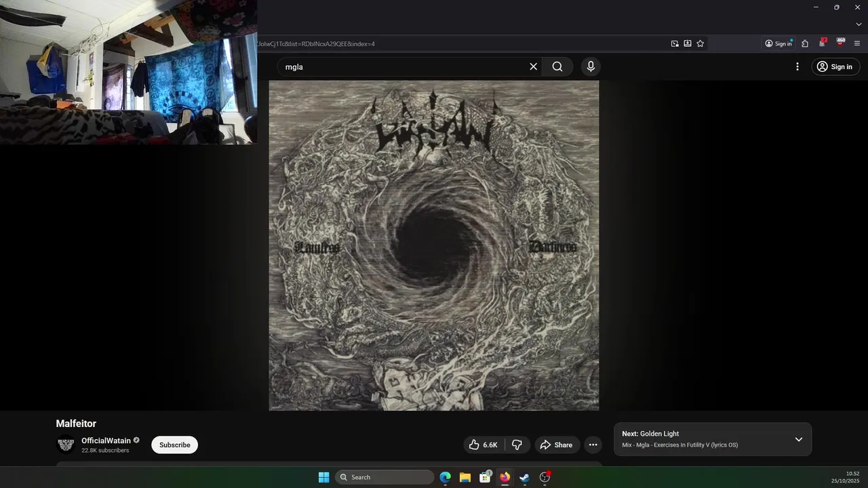Open the OfficialWatain channel avatar
The image size is (868, 488).
pyautogui.click(x=66, y=445)
